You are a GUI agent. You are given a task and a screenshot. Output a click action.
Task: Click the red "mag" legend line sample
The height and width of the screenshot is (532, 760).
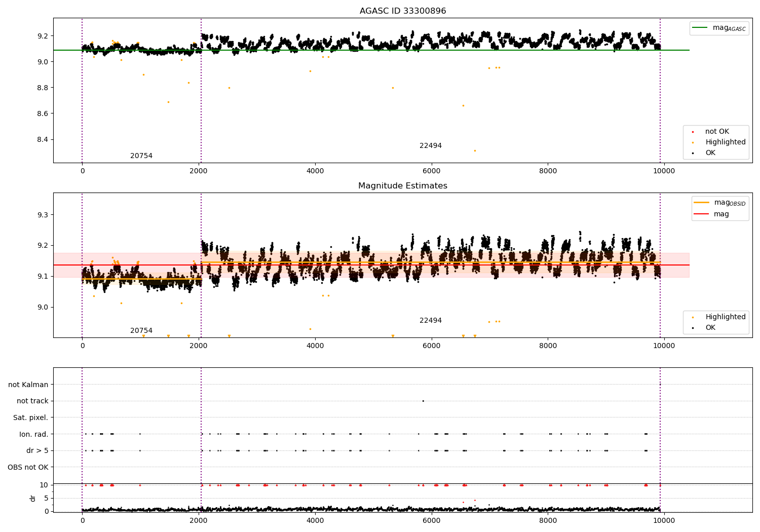[702, 214]
